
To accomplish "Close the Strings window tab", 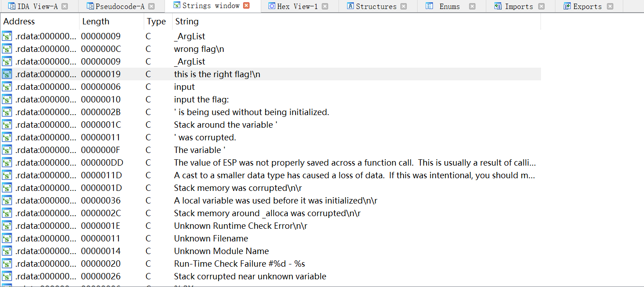I will coord(246,6).
